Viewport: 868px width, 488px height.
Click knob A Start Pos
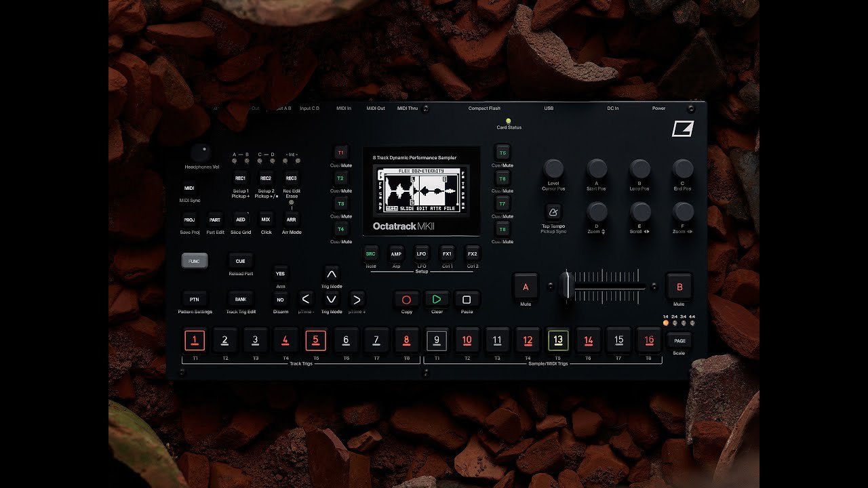pyautogui.click(x=597, y=169)
